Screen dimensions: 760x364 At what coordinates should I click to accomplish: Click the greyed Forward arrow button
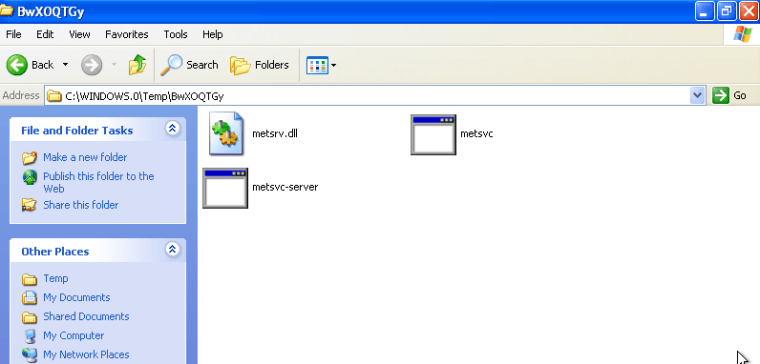pos(92,64)
